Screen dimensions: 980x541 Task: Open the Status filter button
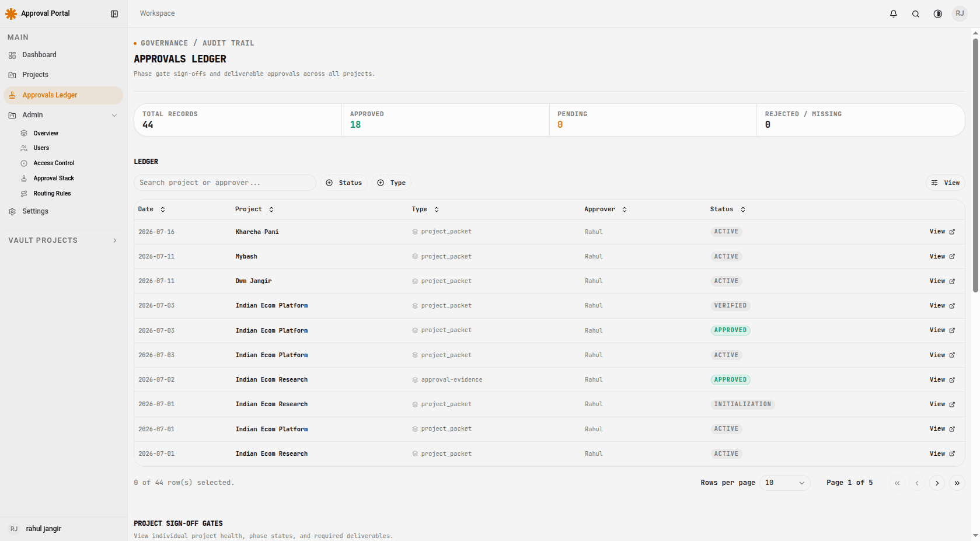pyautogui.click(x=344, y=183)
